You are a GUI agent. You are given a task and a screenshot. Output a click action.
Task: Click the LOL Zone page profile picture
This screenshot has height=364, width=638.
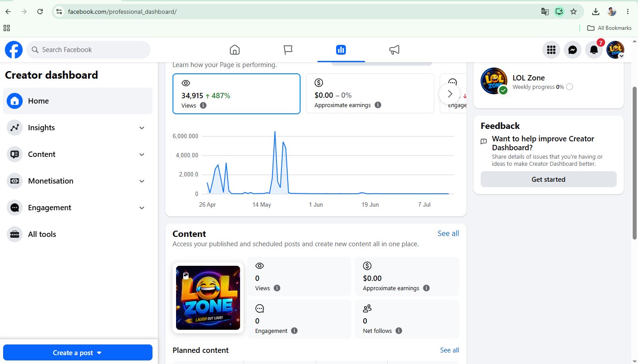494,81
